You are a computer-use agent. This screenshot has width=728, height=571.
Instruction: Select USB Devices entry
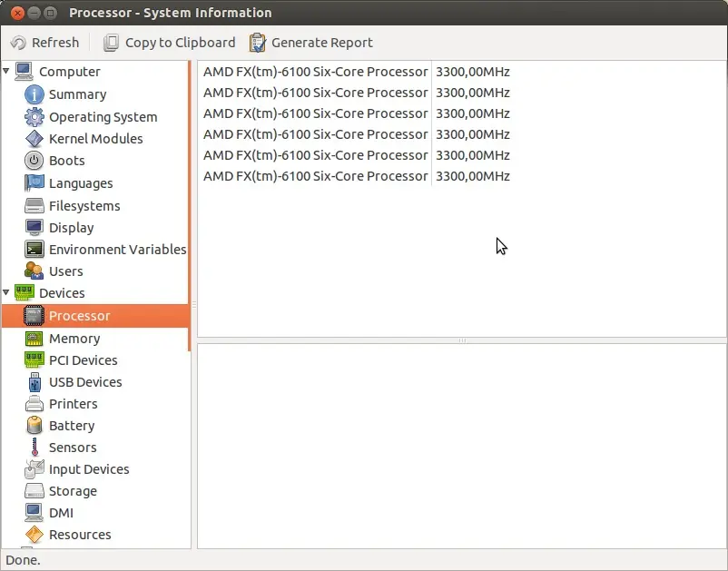(85, 382)
